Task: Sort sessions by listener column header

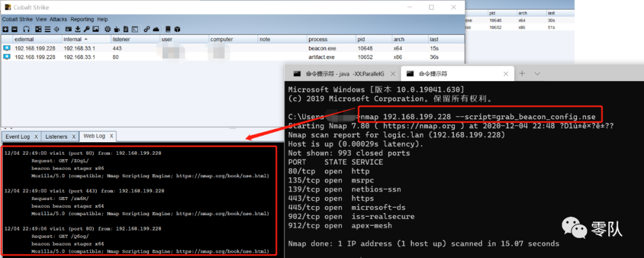Action: [135, 39]
